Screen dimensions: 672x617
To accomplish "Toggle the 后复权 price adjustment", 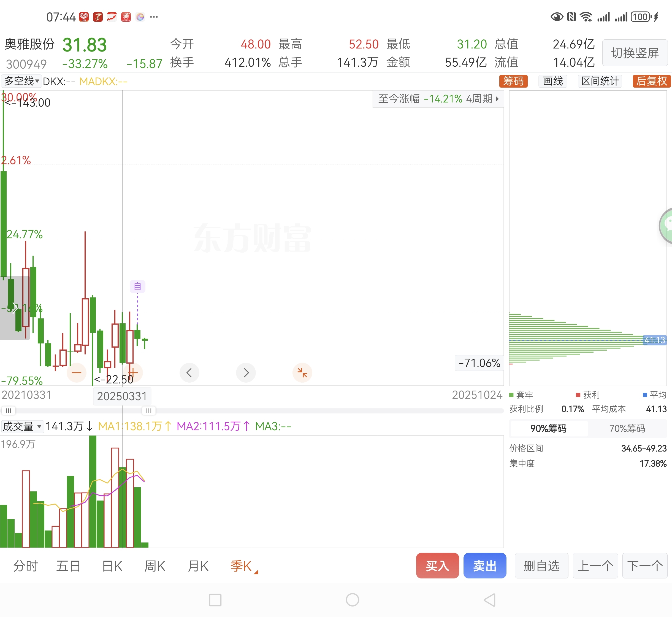I will (x=651, y=81).
